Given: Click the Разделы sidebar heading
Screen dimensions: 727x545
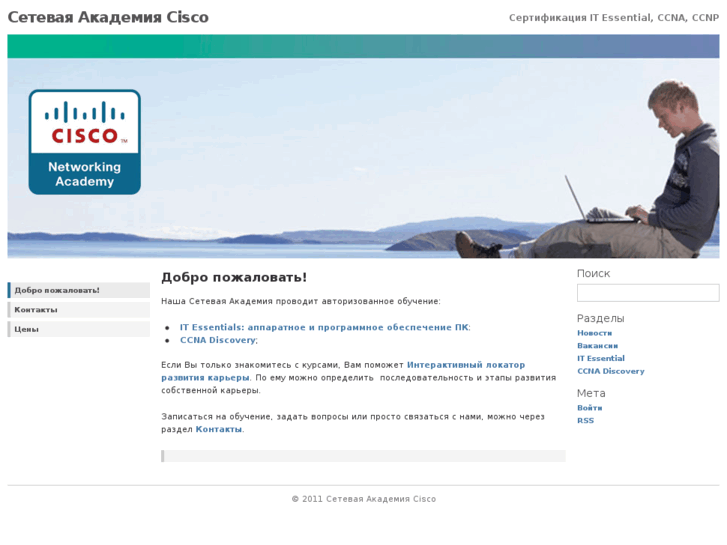Looking at the screenshot, I should point(600,318).
